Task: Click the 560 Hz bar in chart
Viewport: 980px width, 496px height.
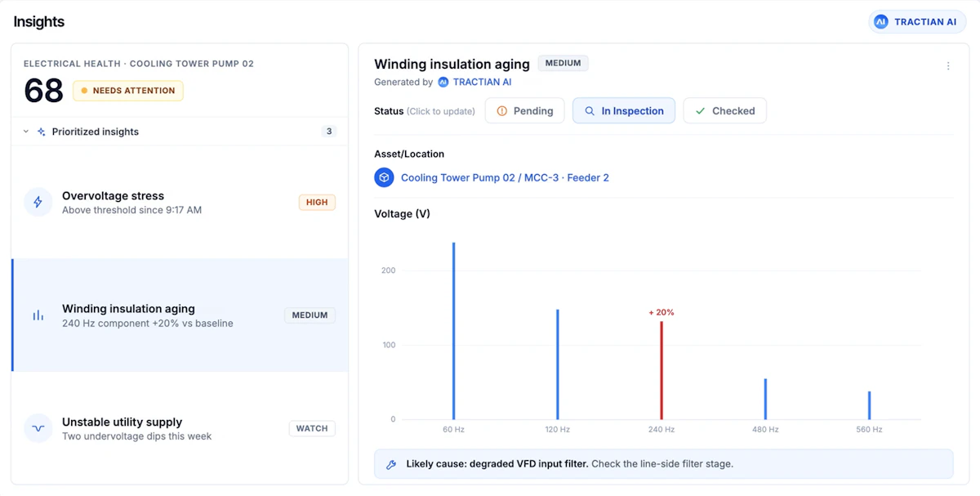Action: pyautogui.click(x=869, y=405)
